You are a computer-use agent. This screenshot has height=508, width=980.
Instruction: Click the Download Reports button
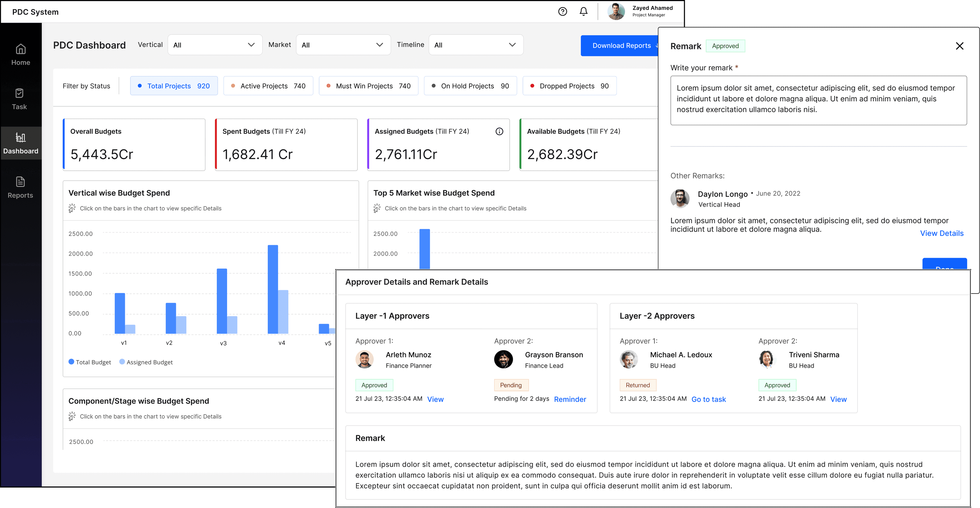[619, 46]
